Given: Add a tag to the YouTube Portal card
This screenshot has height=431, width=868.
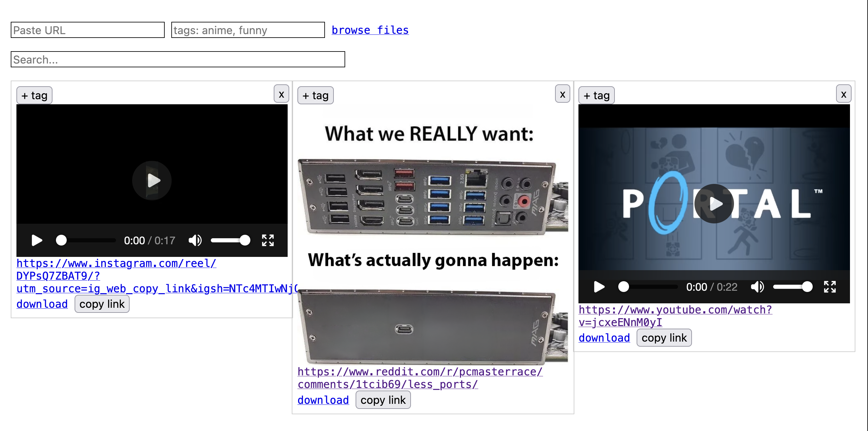Looking at the screenshot, I should tap(596, 96).
